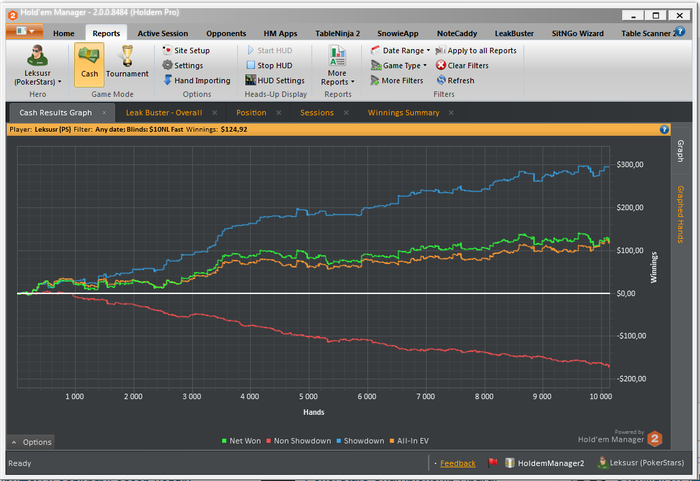Open the Game Type filter dropdown

[399, 65]
